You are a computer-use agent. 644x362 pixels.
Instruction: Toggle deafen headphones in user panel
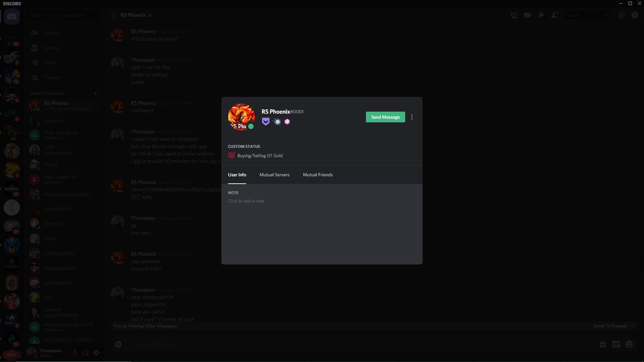[x=86, y=353]
